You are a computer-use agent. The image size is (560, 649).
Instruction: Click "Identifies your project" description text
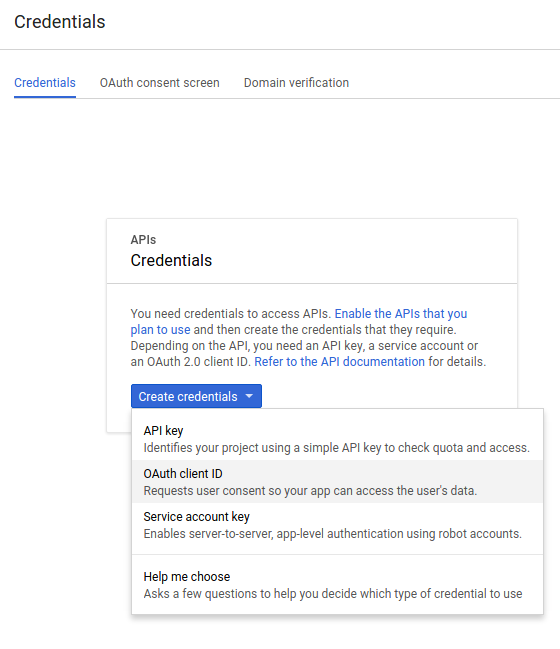click(336, 448)
